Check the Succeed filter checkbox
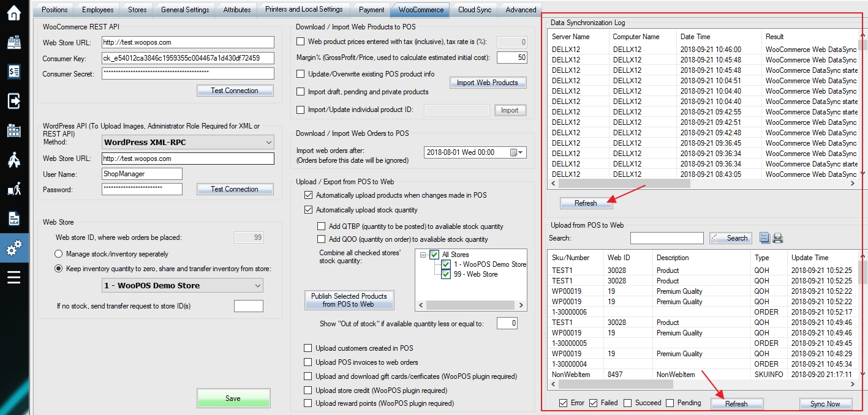The height and width of the screenshot is (415, 868). tap(627, 403)
